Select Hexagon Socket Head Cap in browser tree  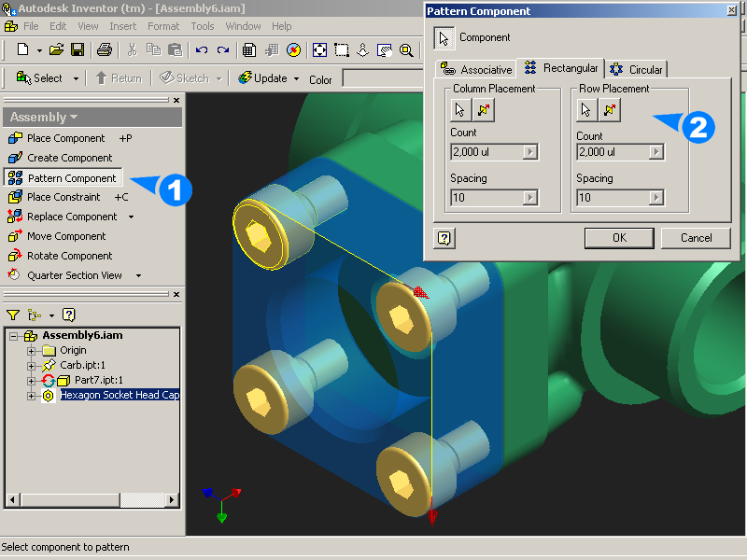pyautogui.click(x=120, y=395)
